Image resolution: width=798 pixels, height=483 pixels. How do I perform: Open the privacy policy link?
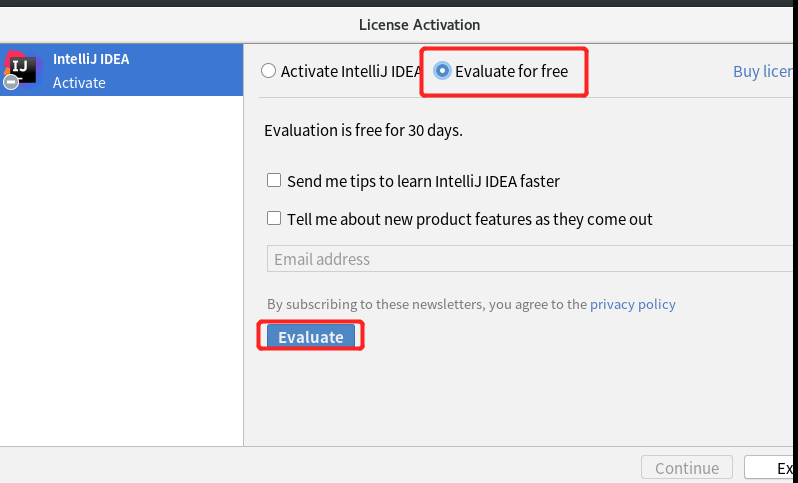pyautogui.click(x=632, y=304)
